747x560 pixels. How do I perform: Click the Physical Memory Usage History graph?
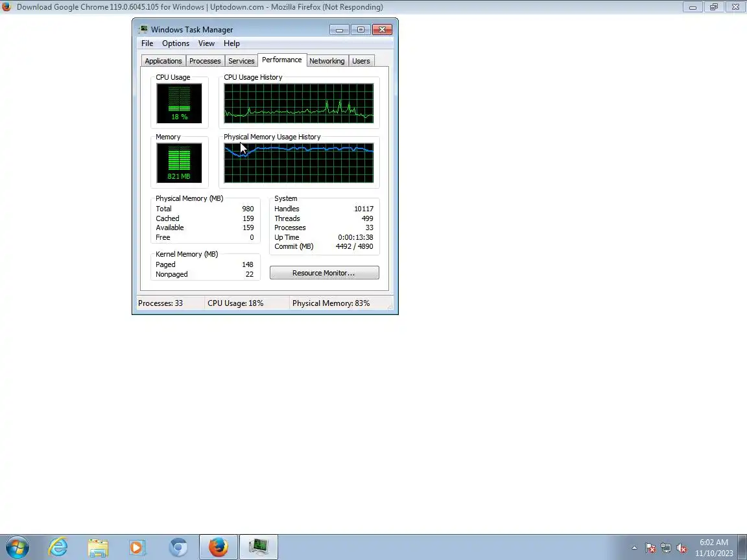point(299,163)
